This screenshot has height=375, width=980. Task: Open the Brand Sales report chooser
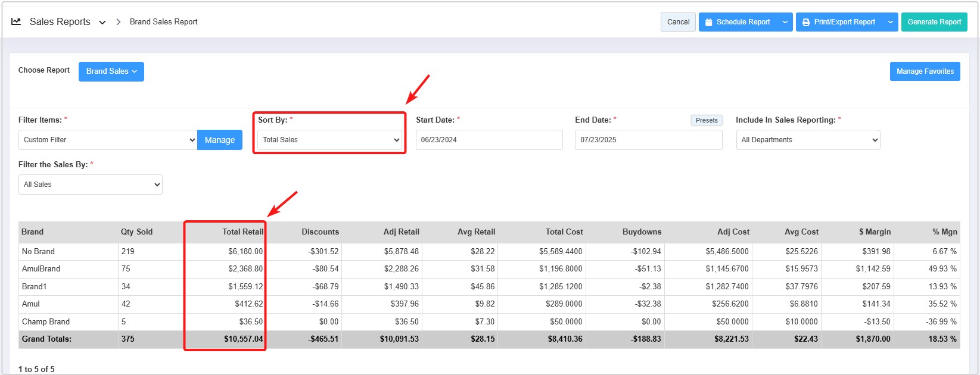point(111,71)
